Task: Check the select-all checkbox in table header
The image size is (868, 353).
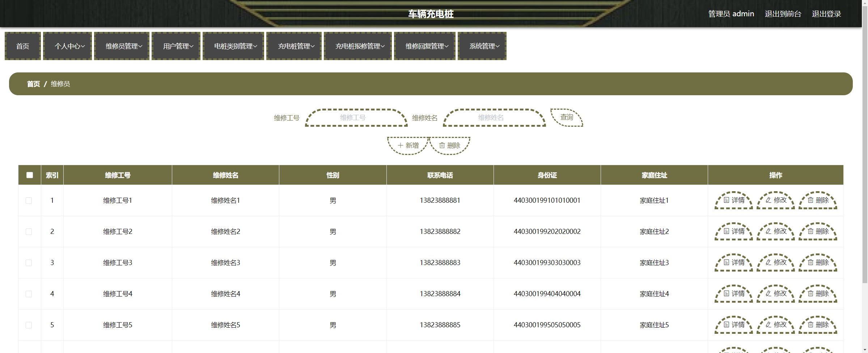Action: 29,175
